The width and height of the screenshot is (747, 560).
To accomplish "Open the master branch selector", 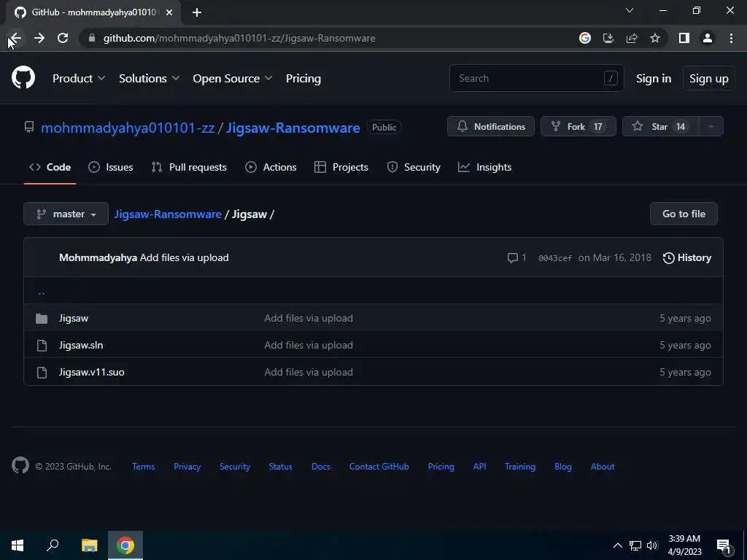I will [x=66, y=214].
